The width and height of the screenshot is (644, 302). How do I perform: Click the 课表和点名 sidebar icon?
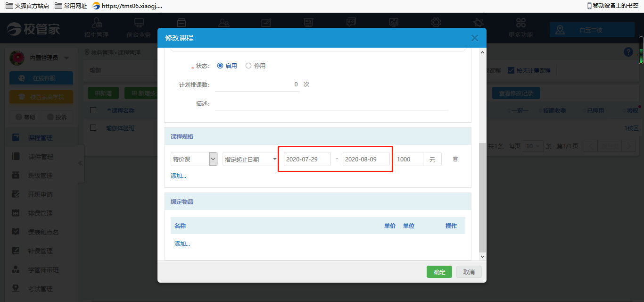(16, 232)
